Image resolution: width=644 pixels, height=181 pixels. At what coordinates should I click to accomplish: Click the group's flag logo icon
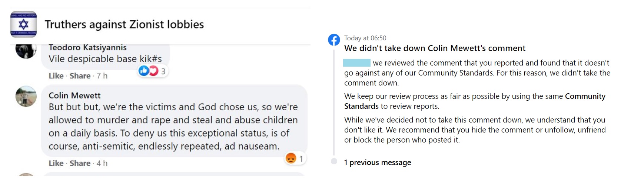click(x=23, y=24)
